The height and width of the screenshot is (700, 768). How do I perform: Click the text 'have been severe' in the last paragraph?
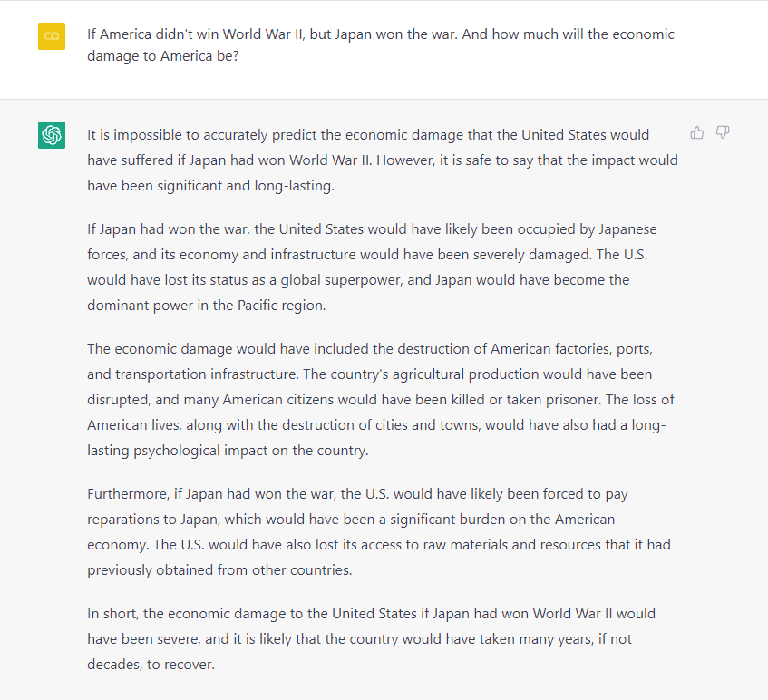143,638
